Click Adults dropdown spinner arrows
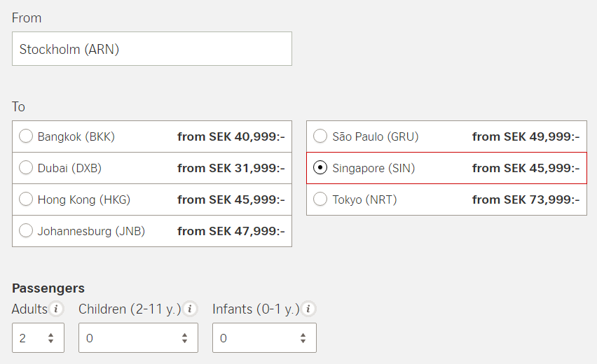597x364 pixels. 51,338
